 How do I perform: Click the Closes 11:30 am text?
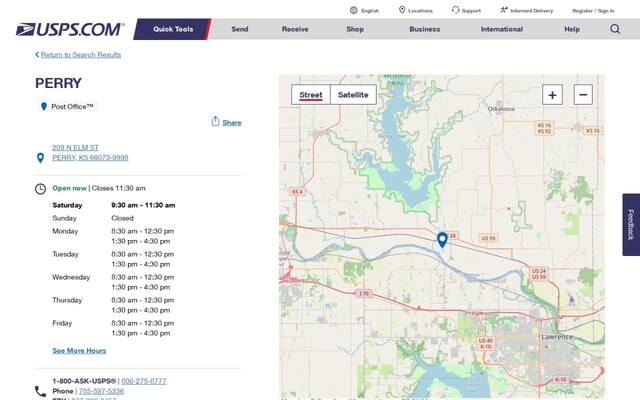[118, 188]
